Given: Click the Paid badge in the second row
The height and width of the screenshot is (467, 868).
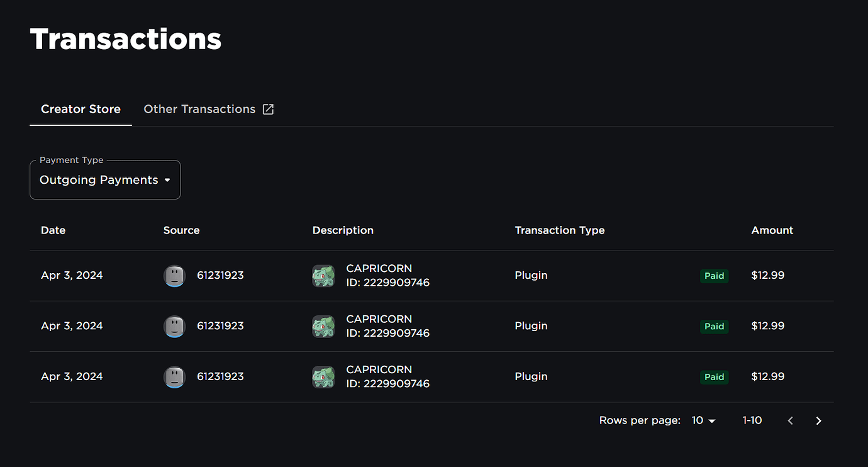Looking at the screenshot, I should (714, 326).
